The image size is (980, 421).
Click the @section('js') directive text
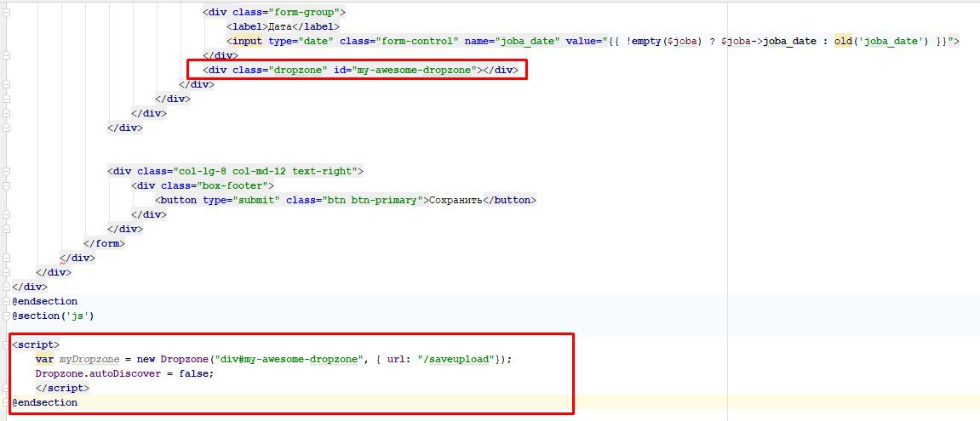pos(53,316)
